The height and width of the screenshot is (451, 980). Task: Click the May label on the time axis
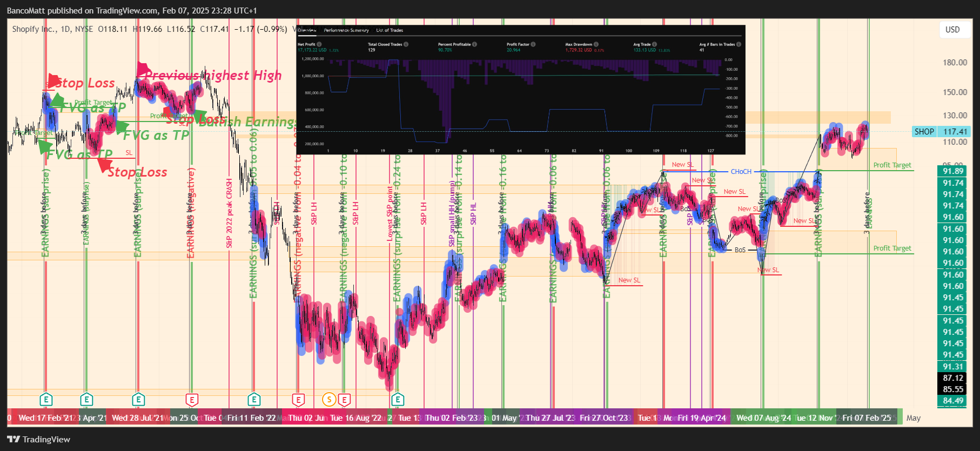pyautogui.click(x=914, y=418)
